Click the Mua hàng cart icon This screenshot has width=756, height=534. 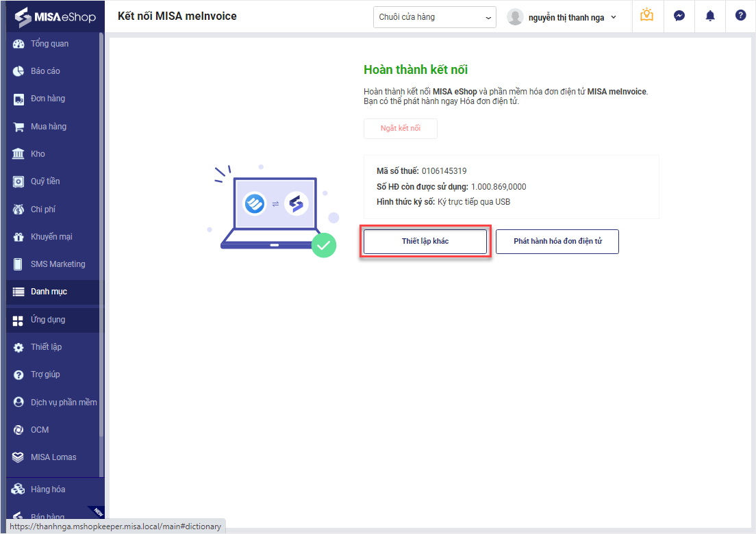[x=18, y=127]
